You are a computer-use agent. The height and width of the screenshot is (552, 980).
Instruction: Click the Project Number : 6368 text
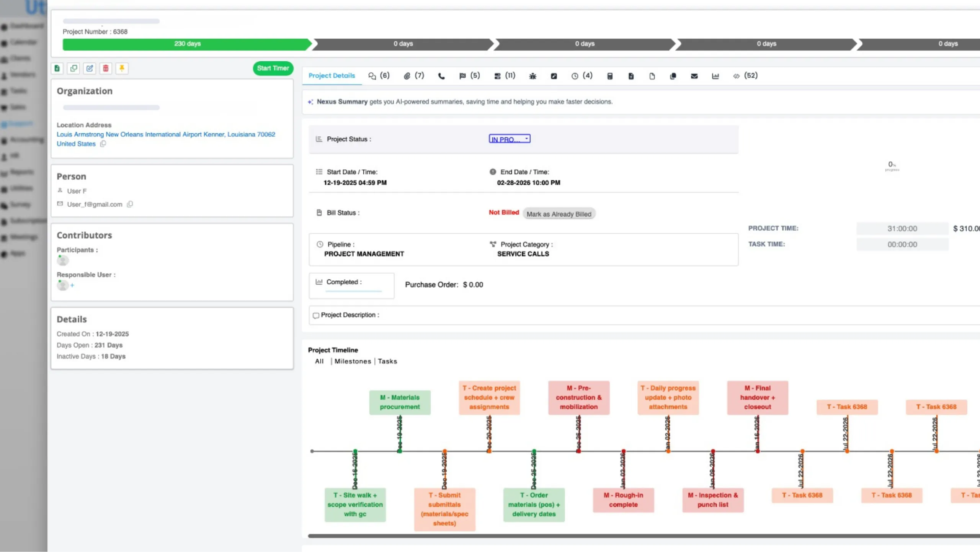(95, 32)
